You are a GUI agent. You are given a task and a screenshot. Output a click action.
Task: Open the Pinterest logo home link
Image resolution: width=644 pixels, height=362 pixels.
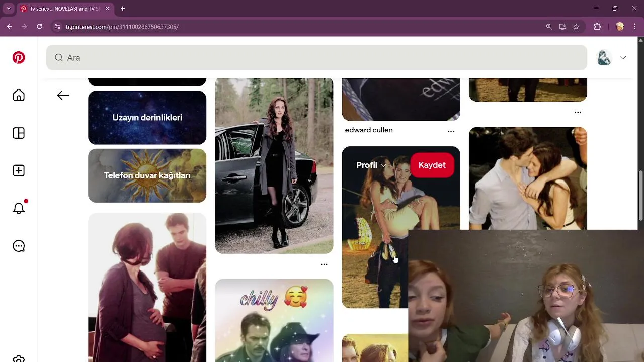coord(19,58)
